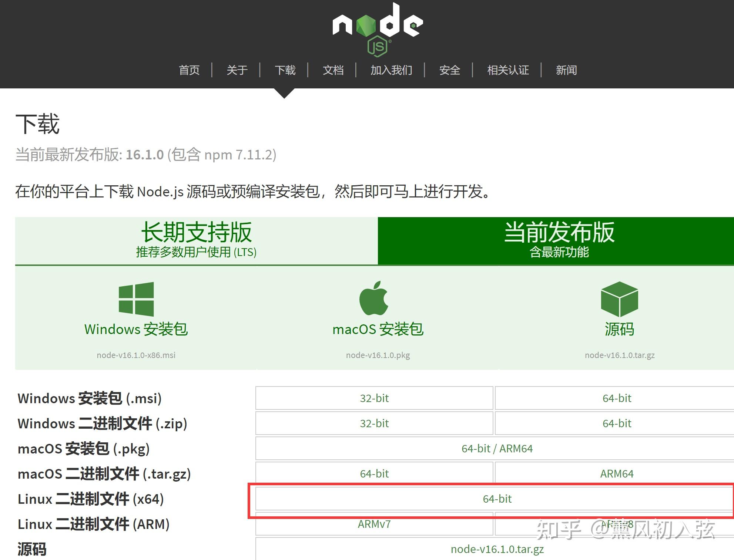Open the 首页 menu item

[x=189, y=70]
